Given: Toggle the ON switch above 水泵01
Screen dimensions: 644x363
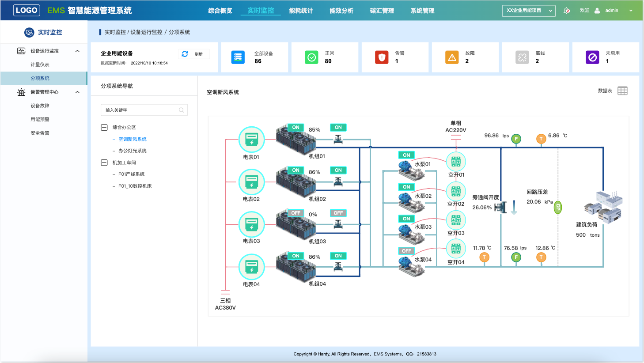Looking at the screenshot, I should [x=406, y=155].
